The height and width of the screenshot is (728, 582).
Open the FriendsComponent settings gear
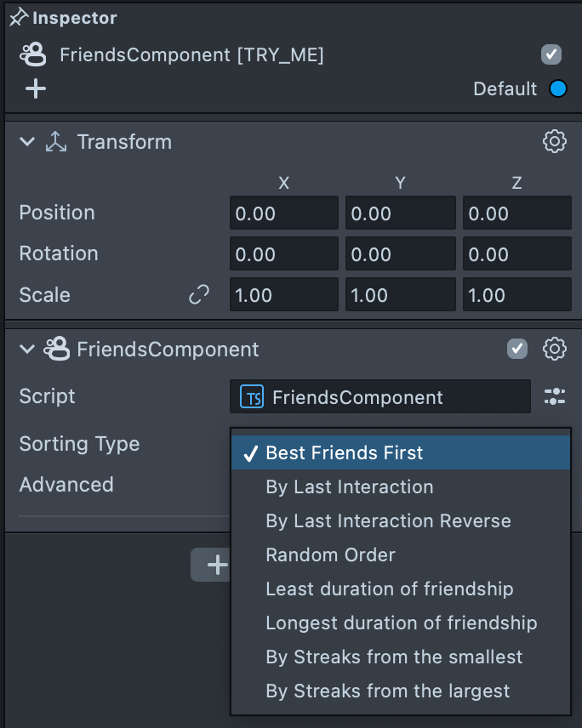click(555, 349)
